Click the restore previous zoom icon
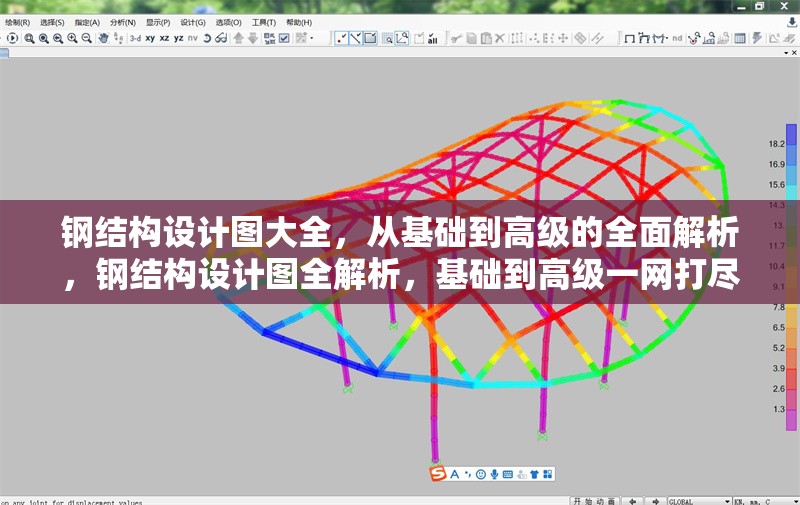The height and width of the screenshot is (505, 800). tap(58, 38)
